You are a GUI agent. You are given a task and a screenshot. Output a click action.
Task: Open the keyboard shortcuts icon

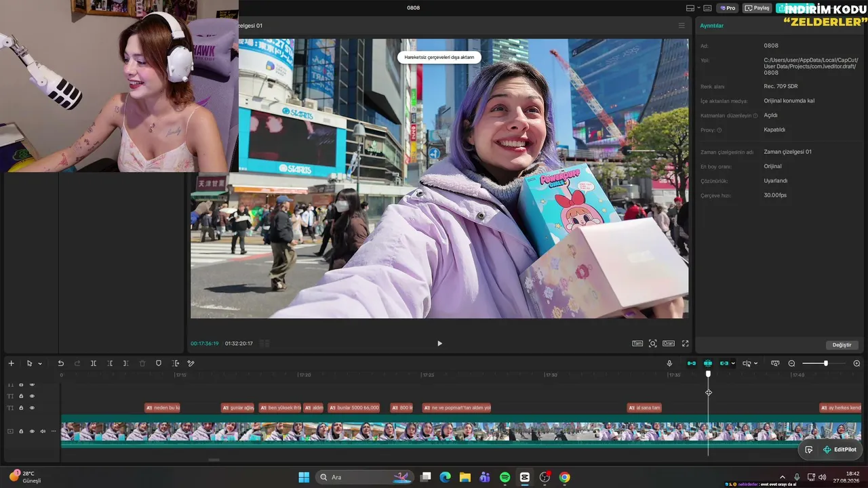click(x=707, y=8)
